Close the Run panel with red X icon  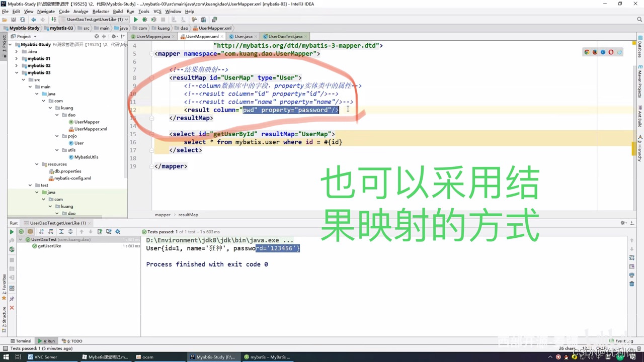point(12,308)
